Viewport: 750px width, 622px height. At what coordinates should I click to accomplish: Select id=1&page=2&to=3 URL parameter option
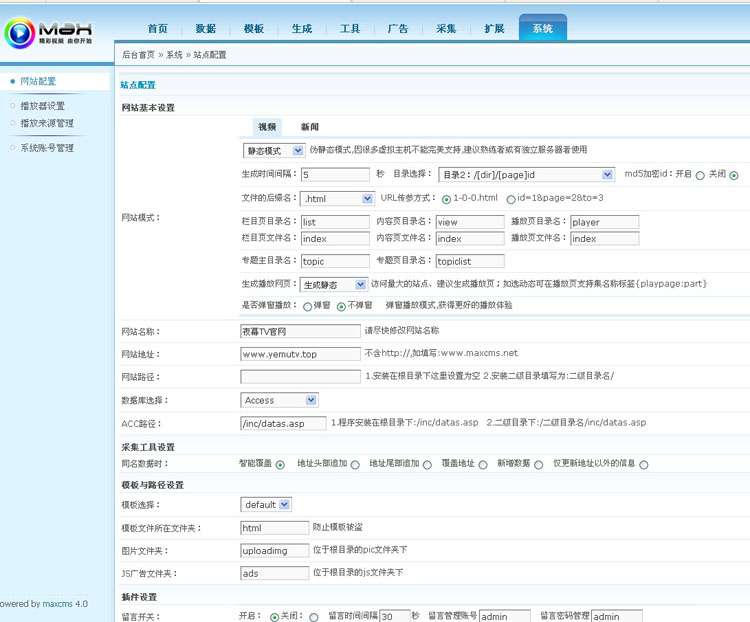(511, 200)
